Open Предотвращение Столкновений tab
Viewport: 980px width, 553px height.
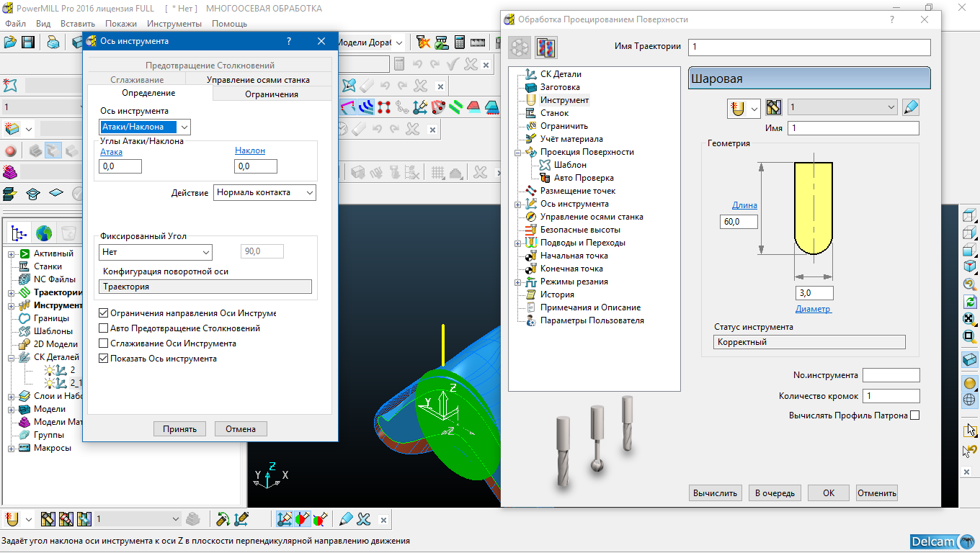[x=210, y=66]
